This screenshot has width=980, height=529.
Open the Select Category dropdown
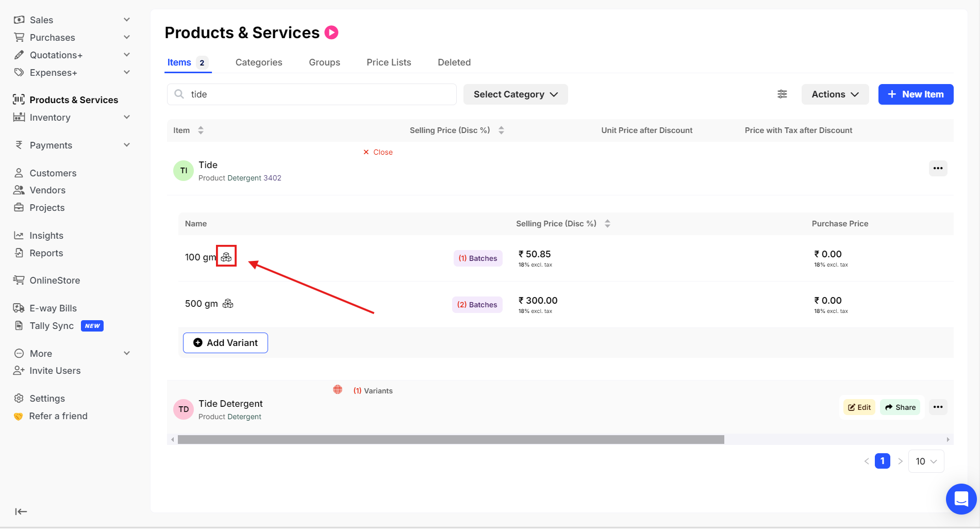(516, 94)
